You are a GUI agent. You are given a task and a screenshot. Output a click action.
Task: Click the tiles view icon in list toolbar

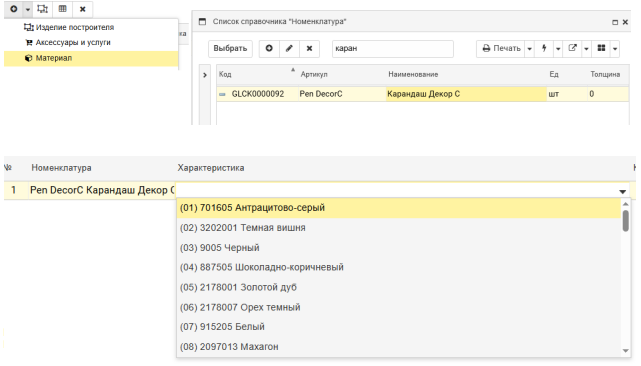point(601,48)
